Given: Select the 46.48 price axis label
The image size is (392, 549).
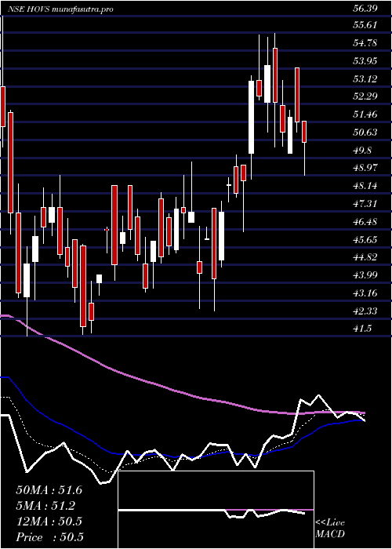Looking at the screenshot, I should click(365, 222).
